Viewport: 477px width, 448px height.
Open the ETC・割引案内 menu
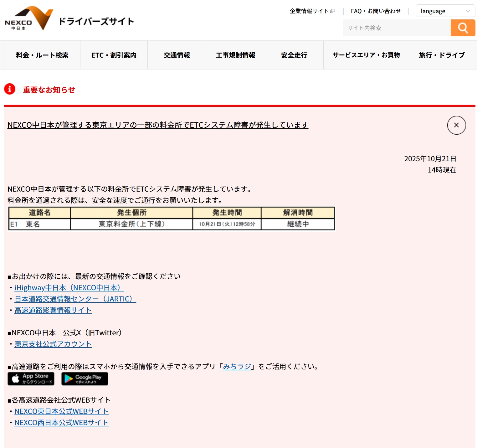[114, 55]
